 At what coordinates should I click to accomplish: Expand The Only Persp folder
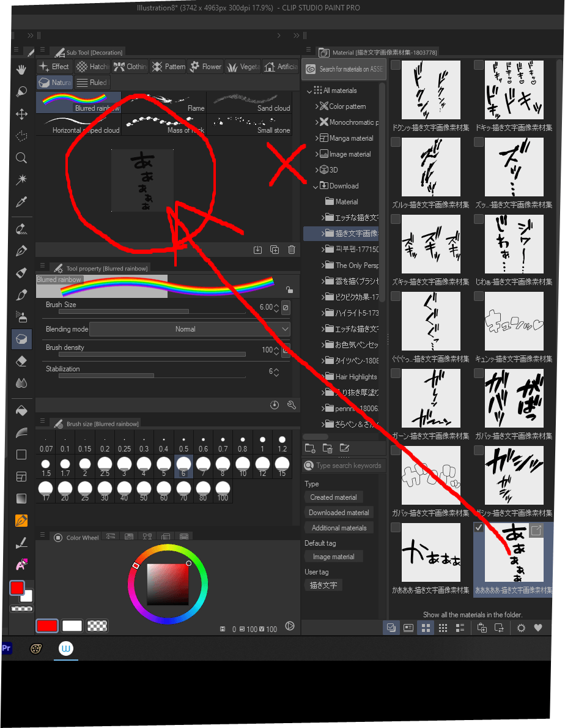323,265
